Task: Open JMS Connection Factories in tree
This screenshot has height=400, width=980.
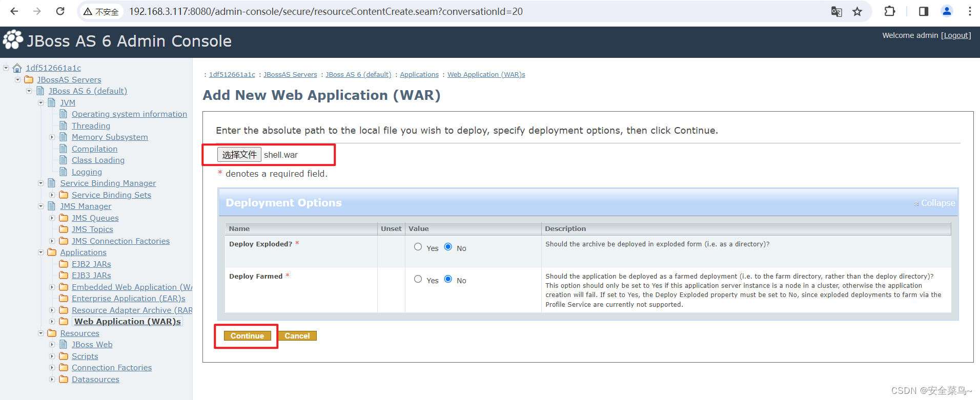Action: [x=120, y=241]
